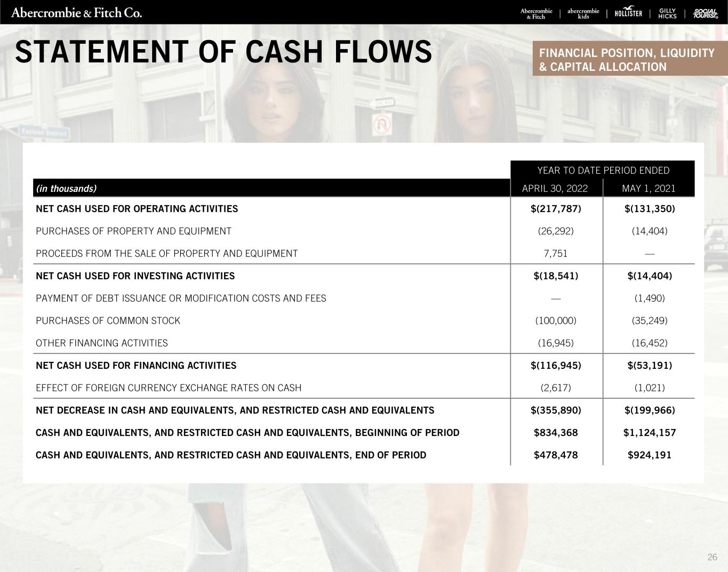Click the small Abercrombie & Fitch brand logo

536,14
